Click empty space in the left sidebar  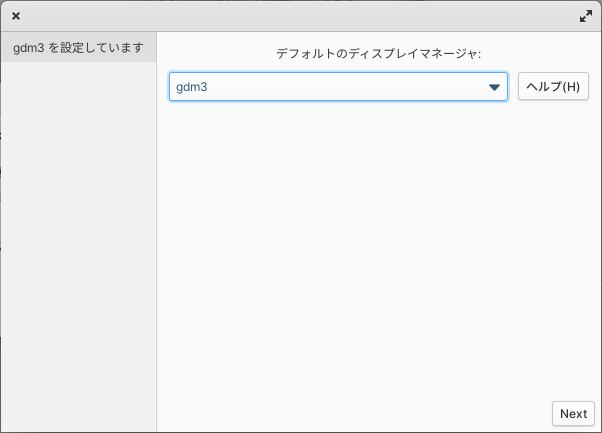coord(79,246)
